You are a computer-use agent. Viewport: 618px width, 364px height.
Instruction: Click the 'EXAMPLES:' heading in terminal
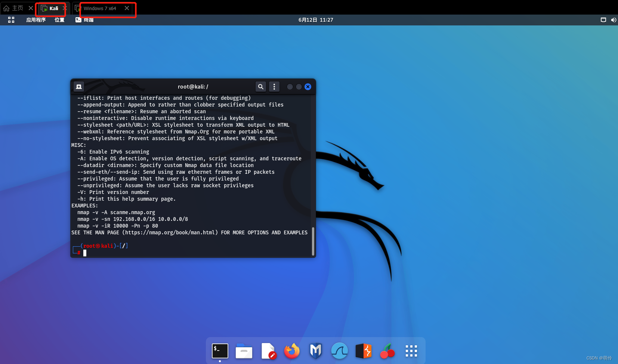click(85, 206)
